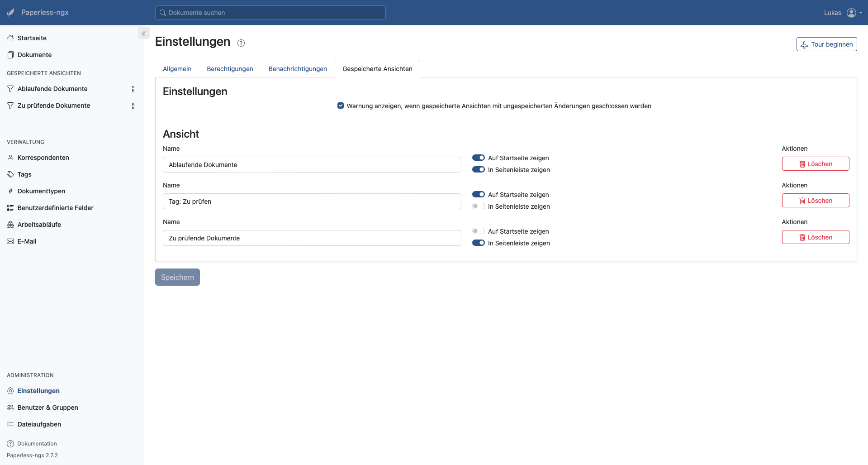Uncheck the unsaved changes warning checkbox
Viewport: 868px width, 465px height.
pyautogui.click(x=341, y=105)
